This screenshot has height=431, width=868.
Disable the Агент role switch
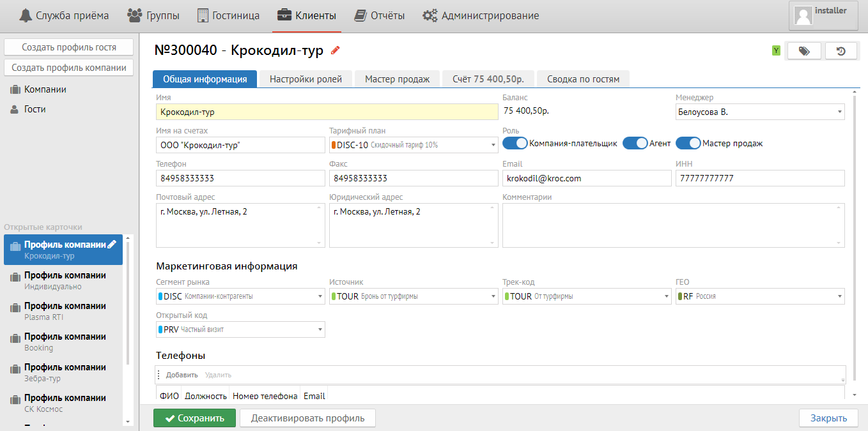point(635,144)
